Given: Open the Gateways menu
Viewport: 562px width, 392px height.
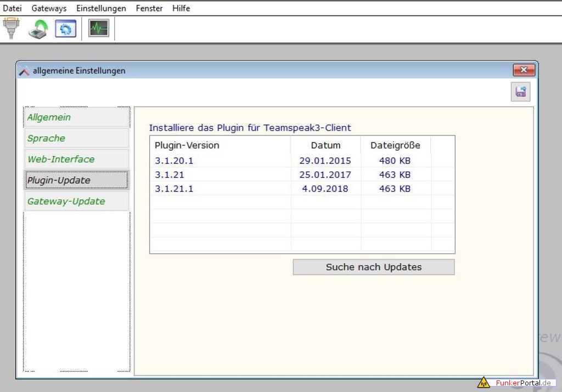Looking at the screenshot, I should point(49,8).
